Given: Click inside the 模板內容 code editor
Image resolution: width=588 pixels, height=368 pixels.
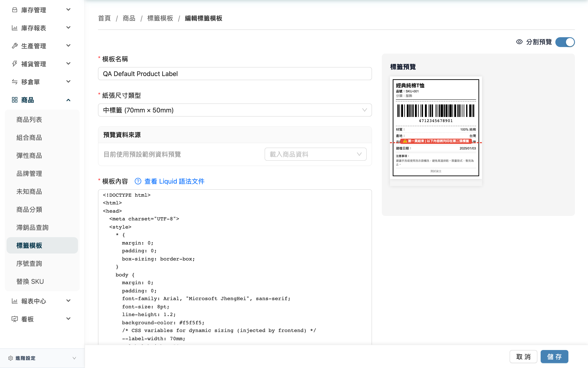Looking at the screenshot, I should pyautogui.click(x=235, y=267).
